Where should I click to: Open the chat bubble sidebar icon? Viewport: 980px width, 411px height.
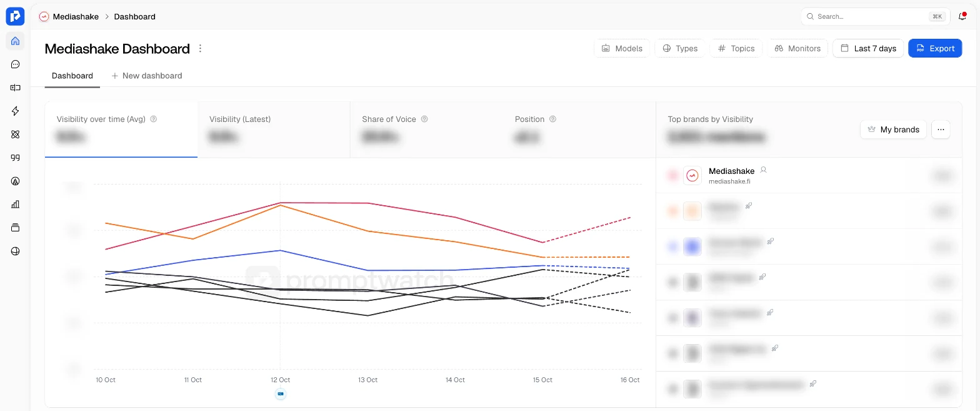15,64
